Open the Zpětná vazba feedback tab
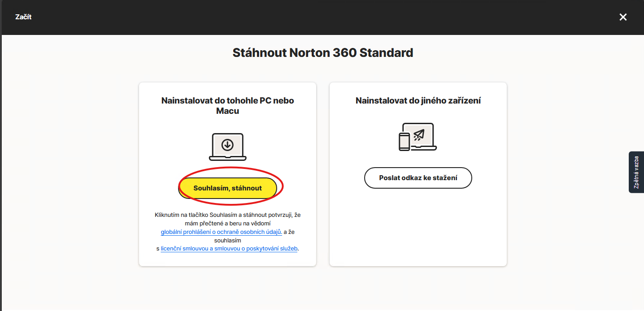This screenshot has width=644, height=311. (x=636, y=172)
